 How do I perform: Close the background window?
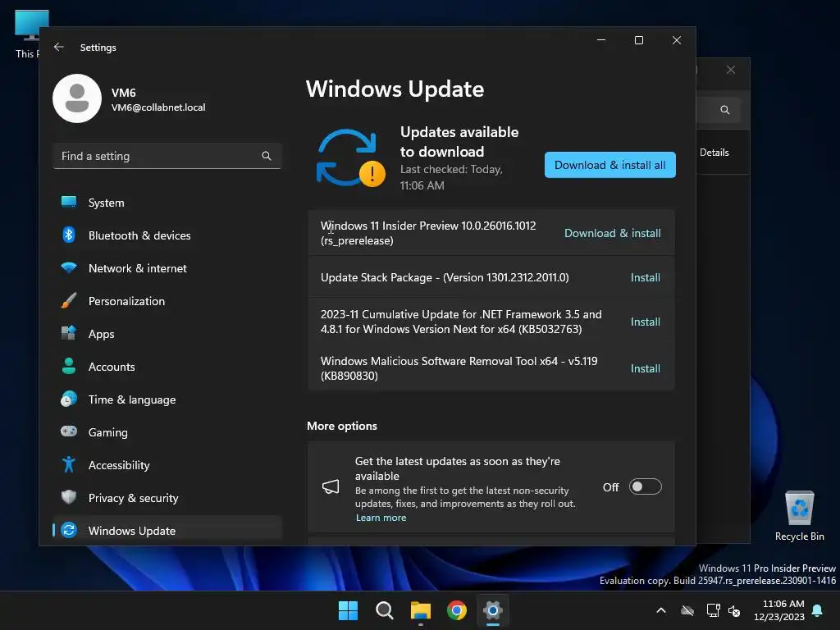tap(731, 71)
